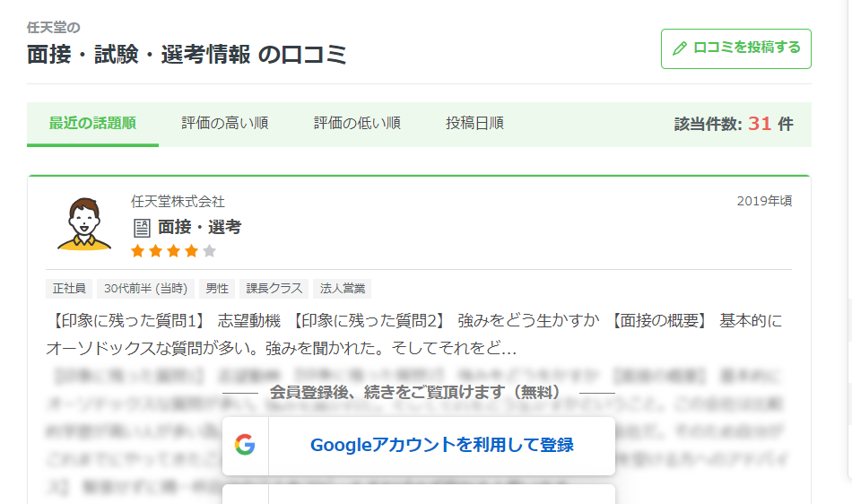Click the 口コミを投稿する button
Screen dimensions: 852x504
pyautogui.click(x=735, y=49)
